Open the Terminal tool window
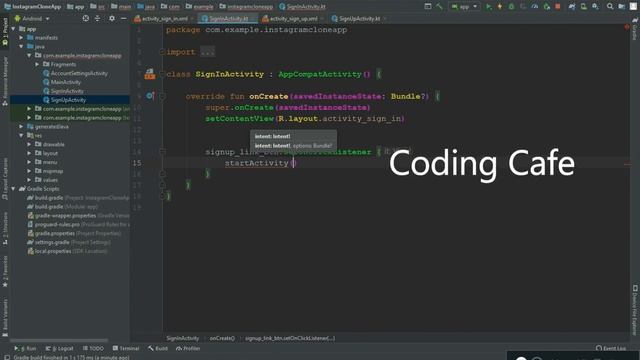Screen dimensions: 640x360 click(x=126, y=348)
